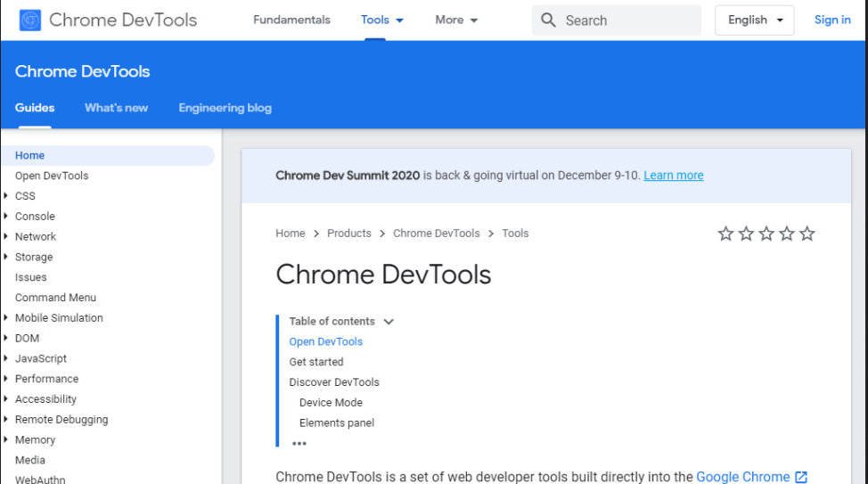868x484 pixels.
Task: Open the Fundamentals top navigation item
Action: [x=291, y=20]
